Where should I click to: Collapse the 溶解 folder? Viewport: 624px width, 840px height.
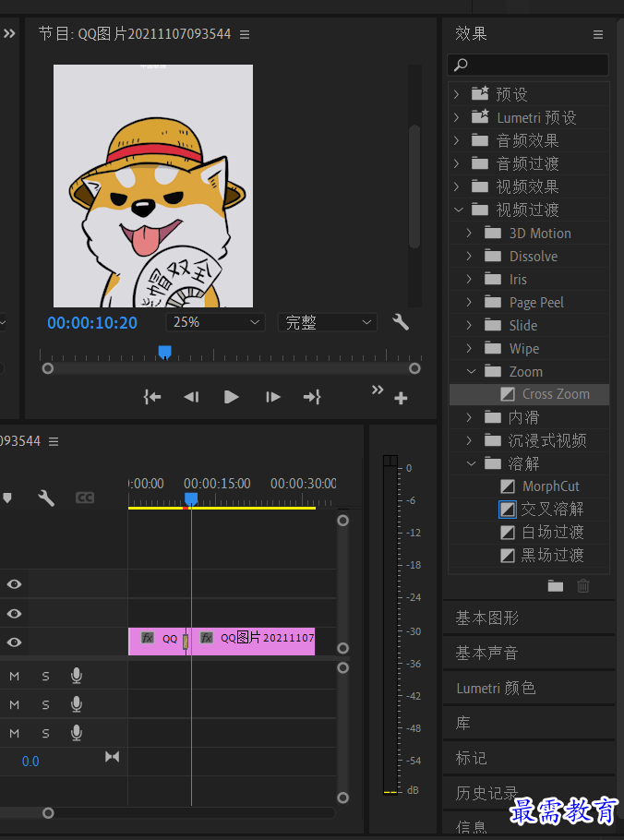tap(471, 463)
